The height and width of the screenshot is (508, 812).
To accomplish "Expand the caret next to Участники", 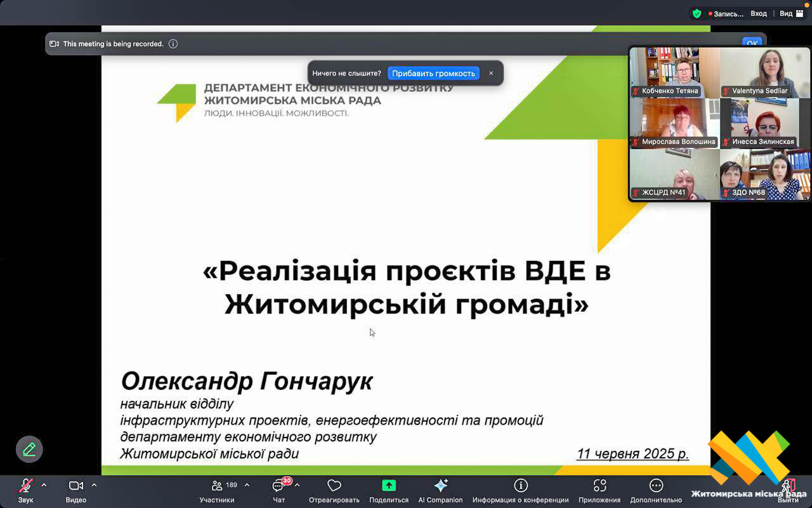I will (x=247, y=485).
